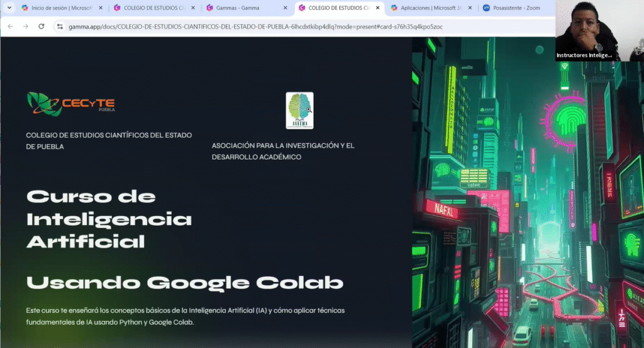Click the CECyTE Puebla logo
This screenshot has width=644, height=348.
pos(70,104)
